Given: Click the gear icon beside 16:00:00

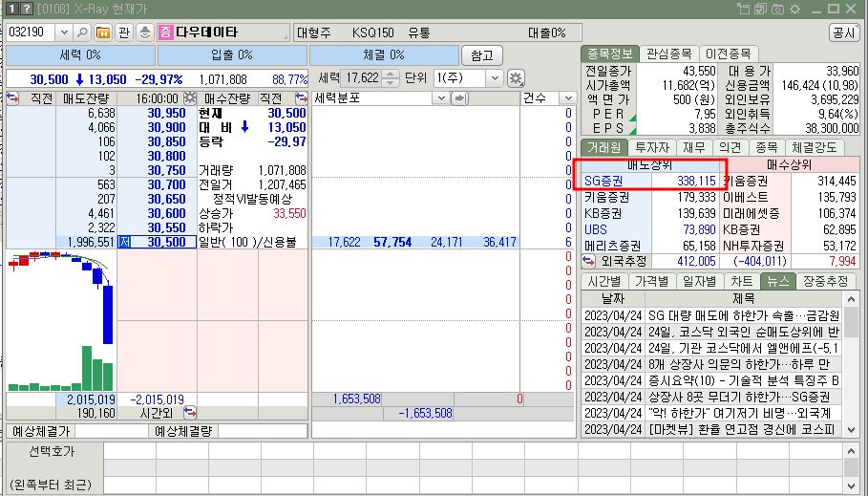Looking at the screenshot, I should point(190,98).
